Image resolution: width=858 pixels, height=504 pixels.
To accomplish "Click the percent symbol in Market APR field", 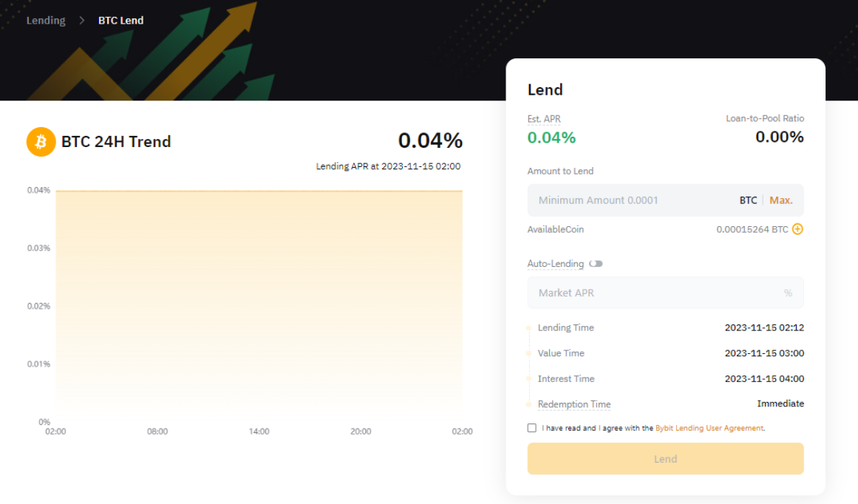I will point(790,293).
